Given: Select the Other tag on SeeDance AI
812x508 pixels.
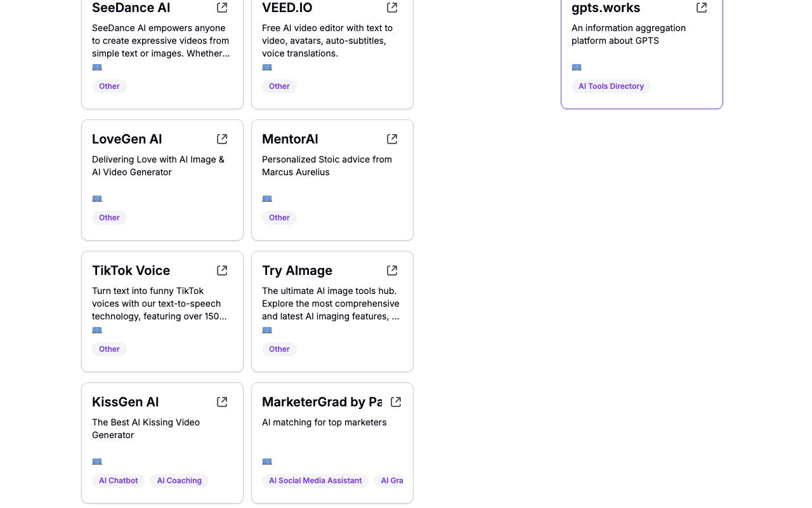Looking at the screenshot, I should point(109,86).
